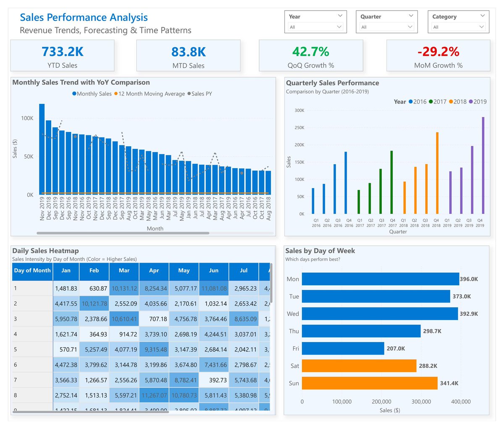Select the Friday sales bar

coord(343,348)
